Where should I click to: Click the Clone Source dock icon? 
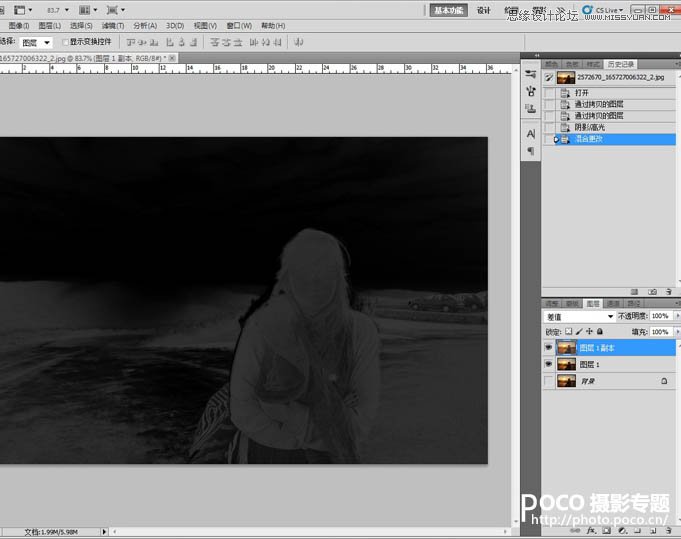pyautogui.click(x=531, y=108)
